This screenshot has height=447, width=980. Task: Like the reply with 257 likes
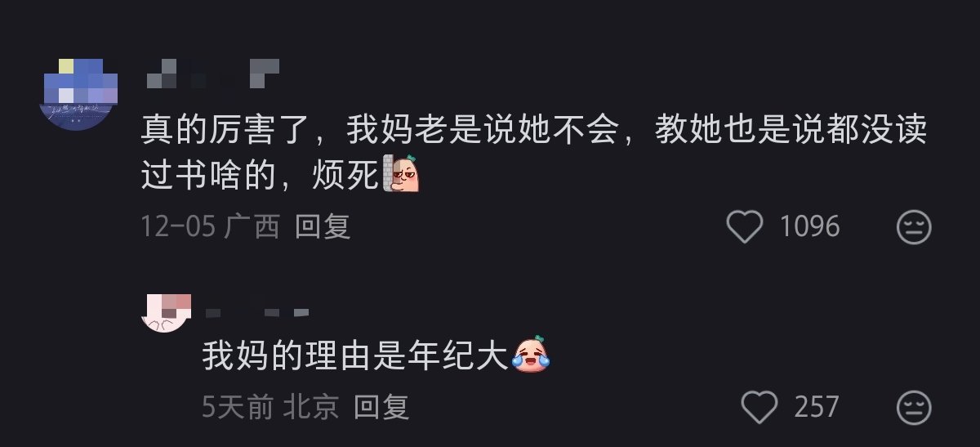[759, 406]
